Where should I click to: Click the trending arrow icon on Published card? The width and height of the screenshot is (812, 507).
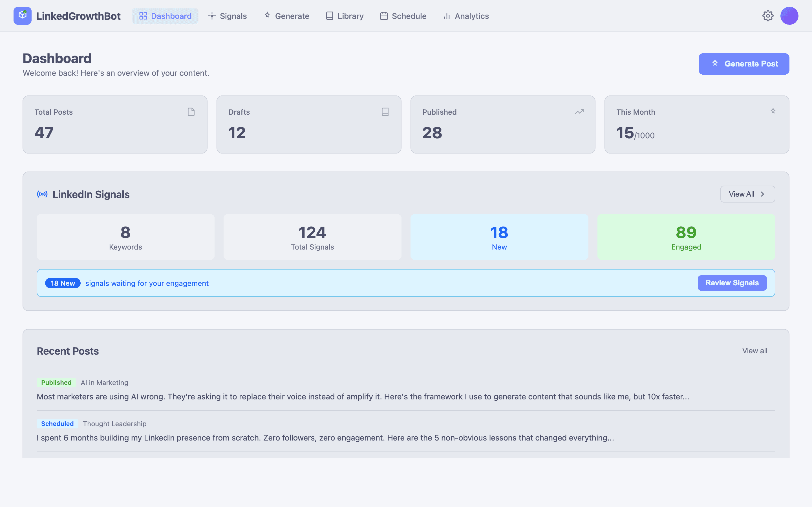(579, 112)
